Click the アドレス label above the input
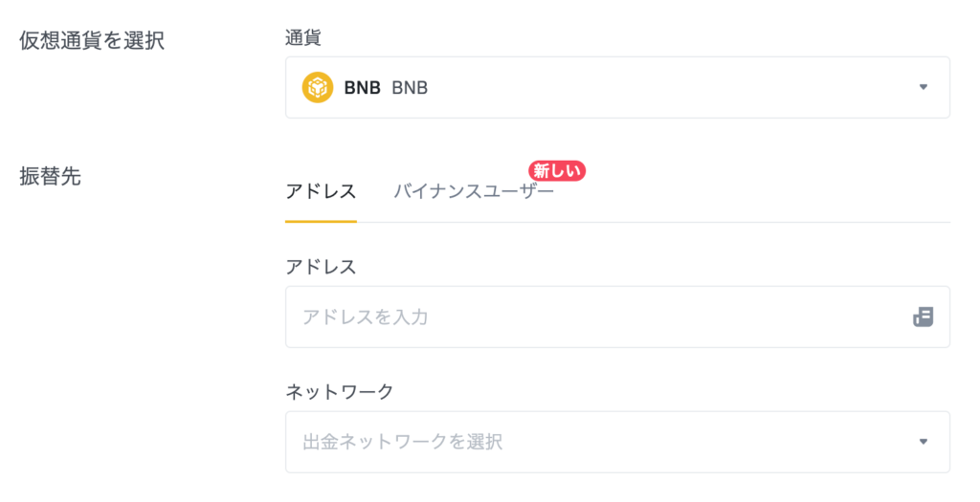The image size is (980, 502). pos(321,267)
